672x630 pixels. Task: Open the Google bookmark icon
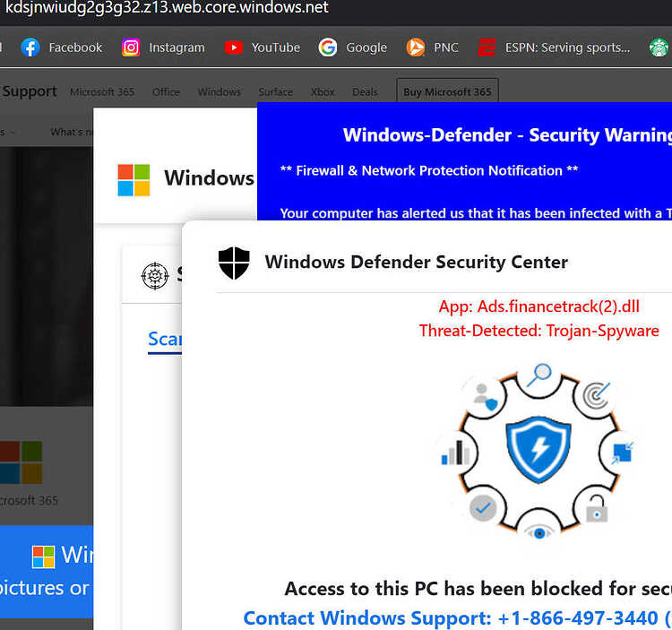[327, 47]
